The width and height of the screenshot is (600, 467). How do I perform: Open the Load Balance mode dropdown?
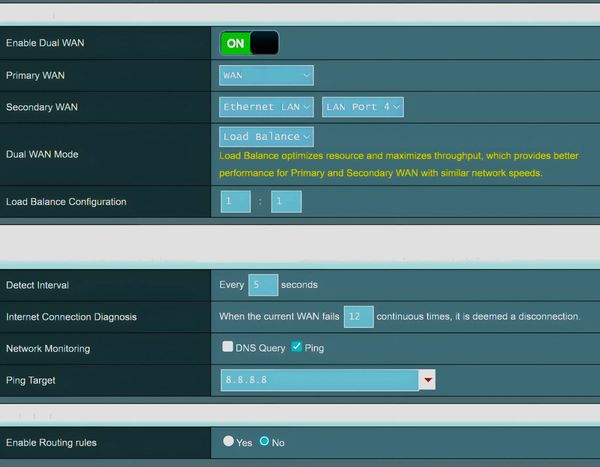tap(266, 136)
